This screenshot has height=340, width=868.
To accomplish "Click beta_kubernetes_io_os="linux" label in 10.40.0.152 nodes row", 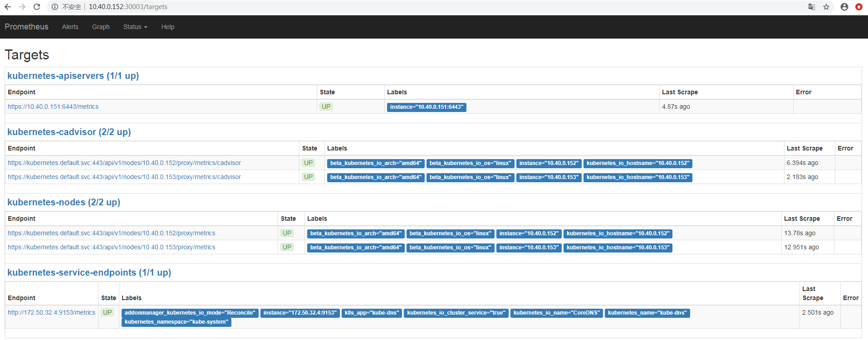I will [451, 233].
